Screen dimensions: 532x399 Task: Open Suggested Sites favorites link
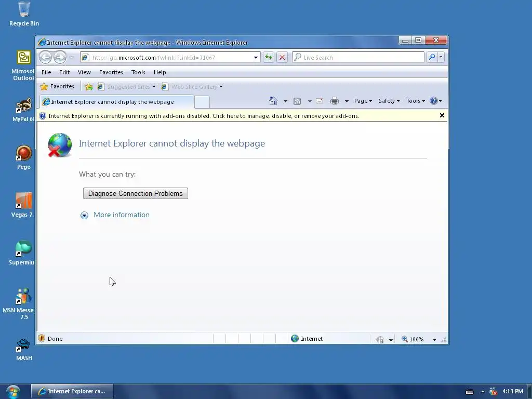tap(126, 87)
